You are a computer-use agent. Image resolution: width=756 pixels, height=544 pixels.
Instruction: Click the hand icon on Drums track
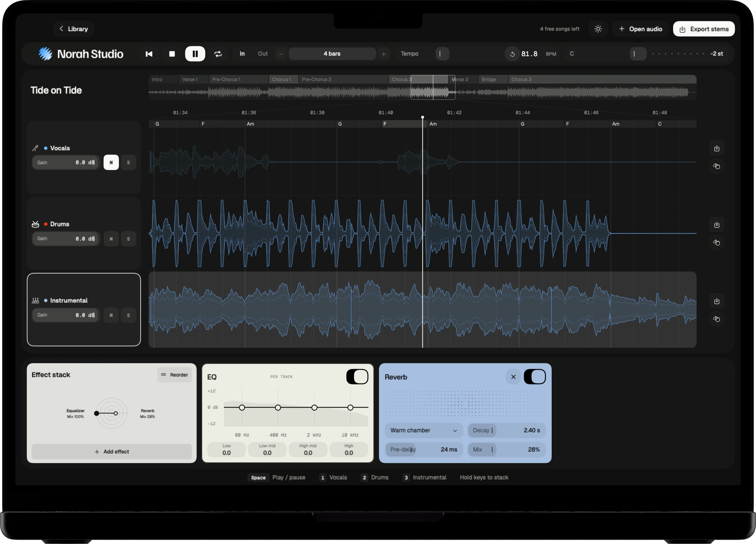tap(717, 242)
